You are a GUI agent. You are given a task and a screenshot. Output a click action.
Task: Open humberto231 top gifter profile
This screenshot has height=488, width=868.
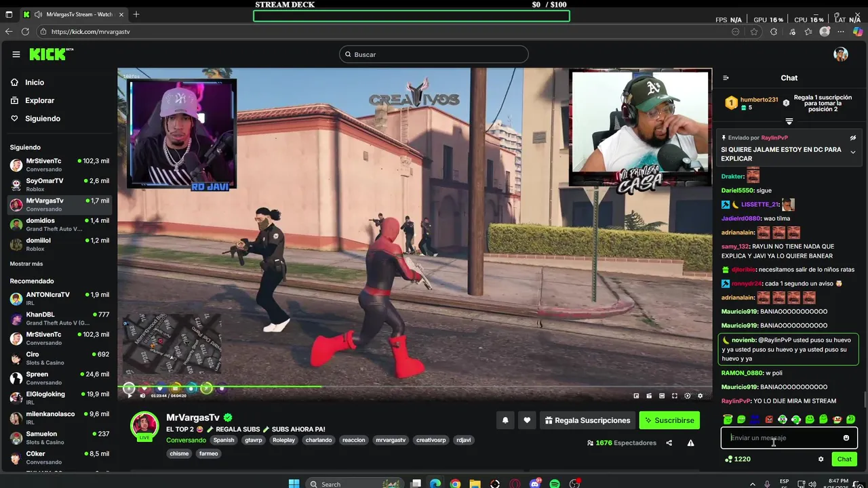(x=759, y=100)
